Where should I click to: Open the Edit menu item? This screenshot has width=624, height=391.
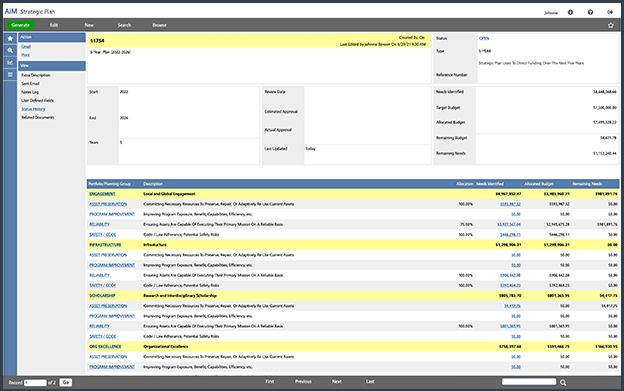click(x=54, y=25)
